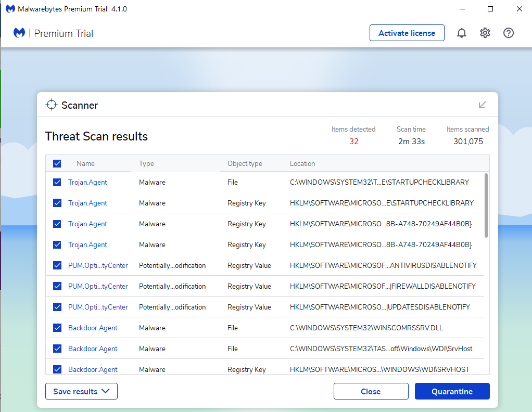532x412 pixels.
Task: Click the path C:\WINDOWS\SYSTEM32\WINSCOMRSSRV.DLL
Action: coord(366,328)
